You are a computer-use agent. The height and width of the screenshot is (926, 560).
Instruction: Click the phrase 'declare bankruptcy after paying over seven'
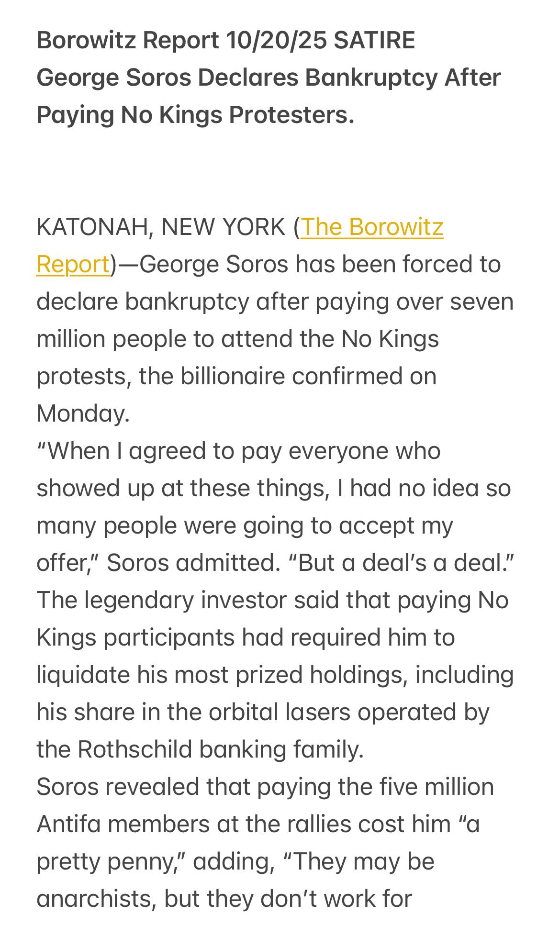pyautogui.click(x=275, y=301)
